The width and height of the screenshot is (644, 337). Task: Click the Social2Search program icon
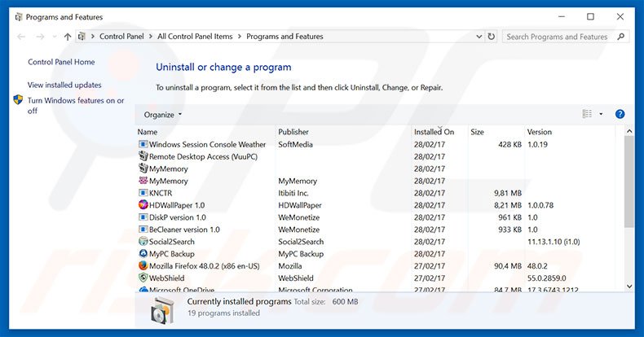pyautogui.click(x=143, y=241)
